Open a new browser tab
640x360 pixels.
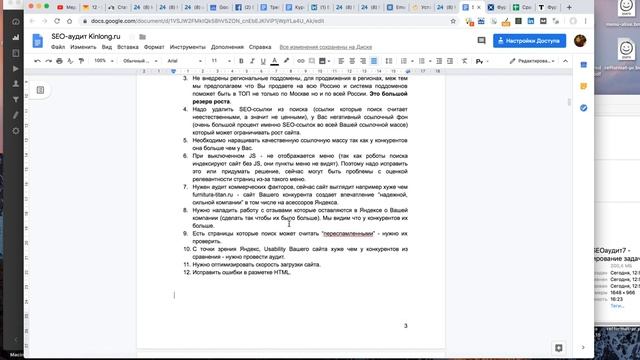coord(569,7)
